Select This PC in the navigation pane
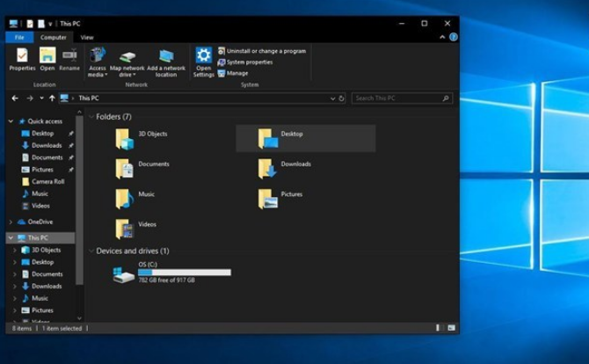 (38, 237)
